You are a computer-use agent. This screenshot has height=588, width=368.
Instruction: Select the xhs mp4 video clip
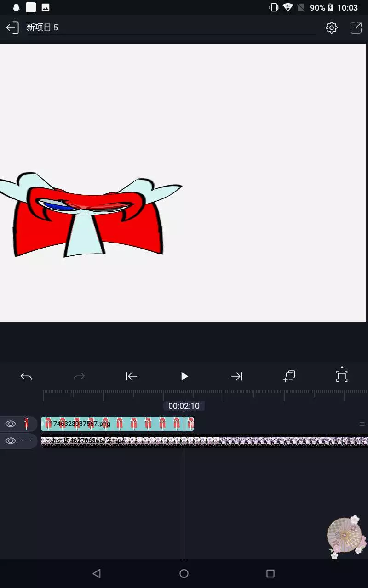click(x=205, y=441)
